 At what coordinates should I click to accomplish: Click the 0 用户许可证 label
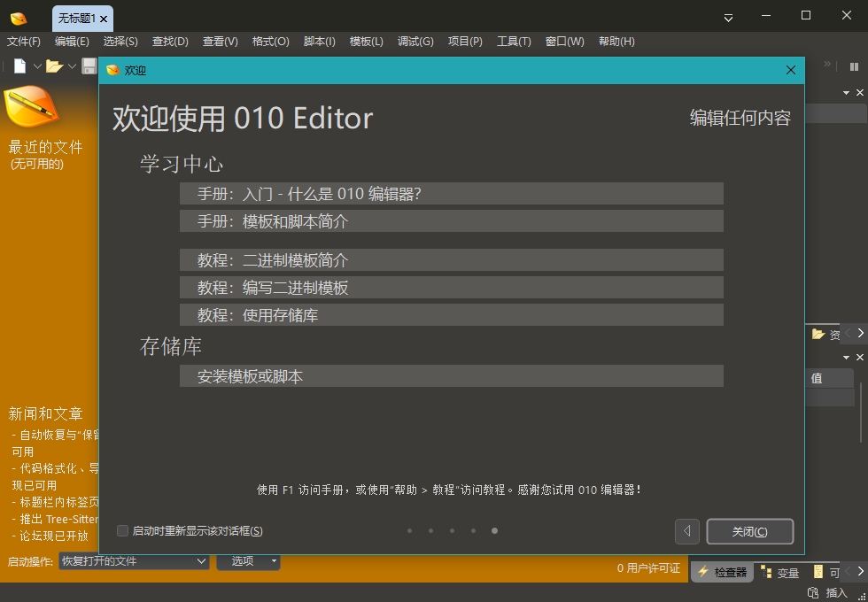click(x=648, y=568)
